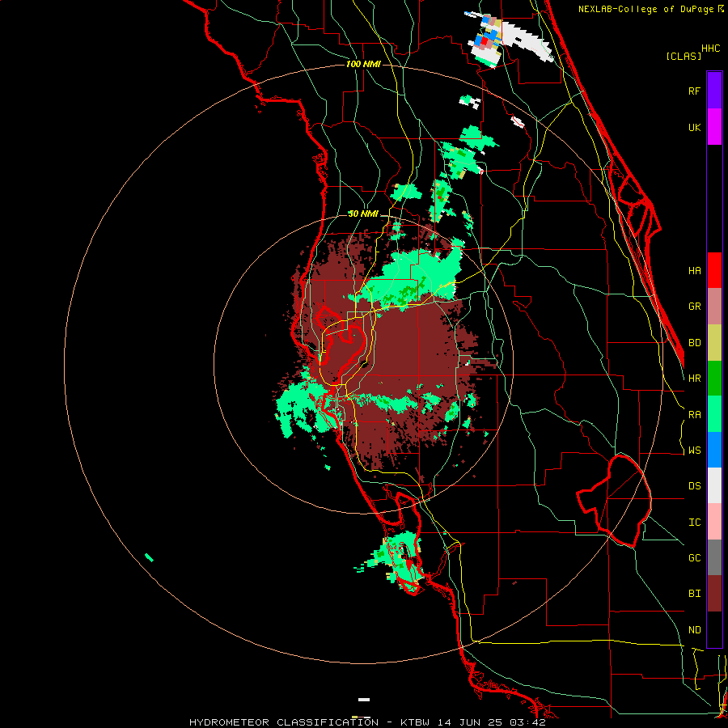The width and height of the screenshot is (728, 728).
Task: Click the KTBW station identifier
Action: 414,722
